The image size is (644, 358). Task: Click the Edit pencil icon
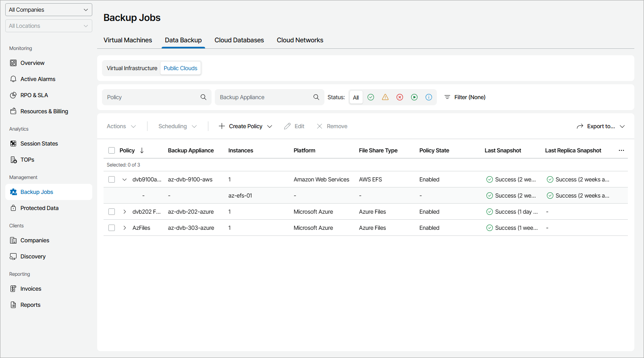pos(287,126)
